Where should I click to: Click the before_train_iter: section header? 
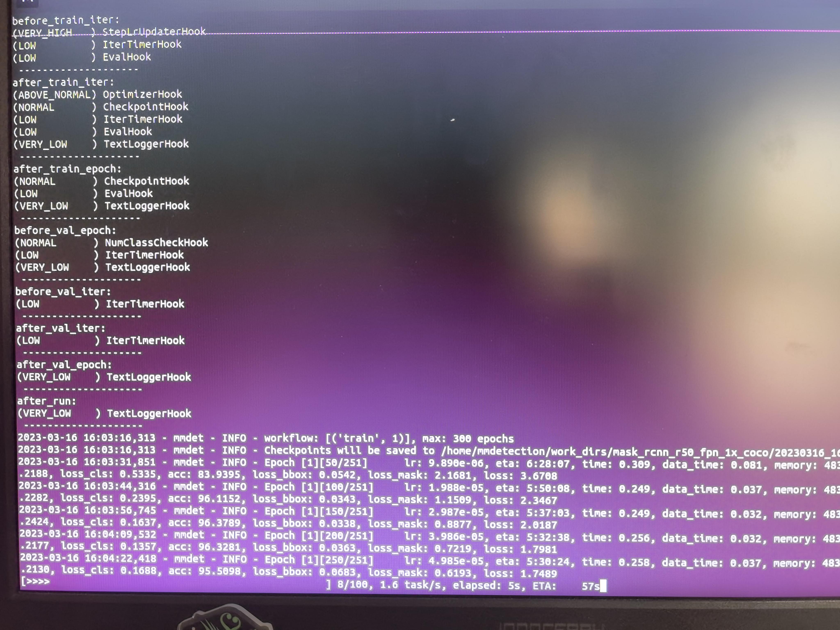[x=66, y=20]
